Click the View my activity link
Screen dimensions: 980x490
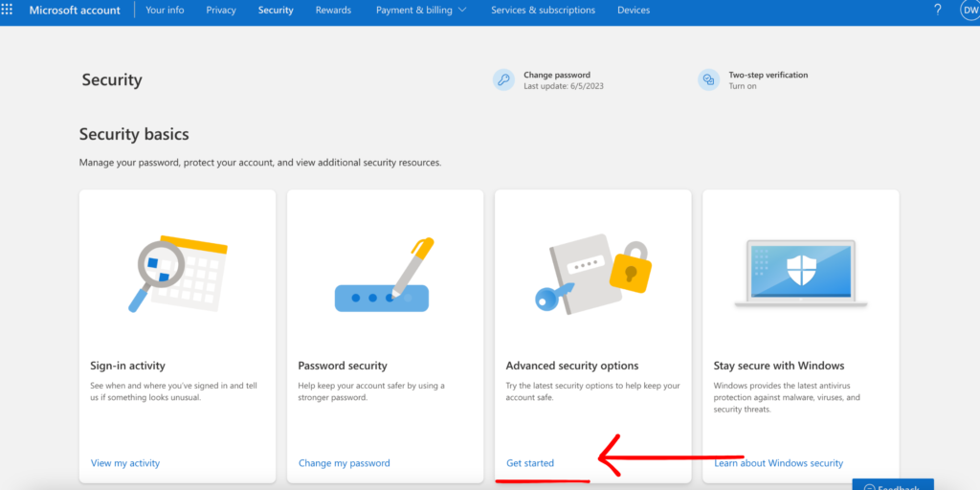click(x=125, y=463)
